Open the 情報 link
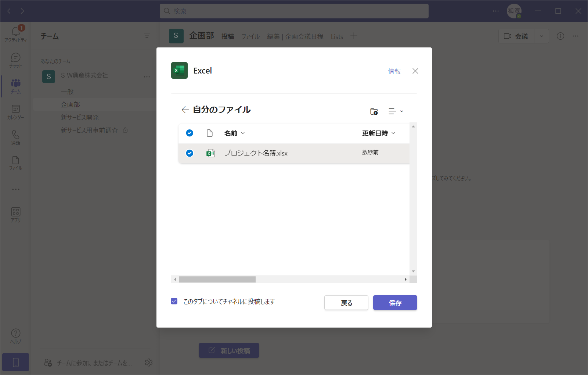Image resolution: width=588 pixels, height=375 pixels. tap(394, 71)
